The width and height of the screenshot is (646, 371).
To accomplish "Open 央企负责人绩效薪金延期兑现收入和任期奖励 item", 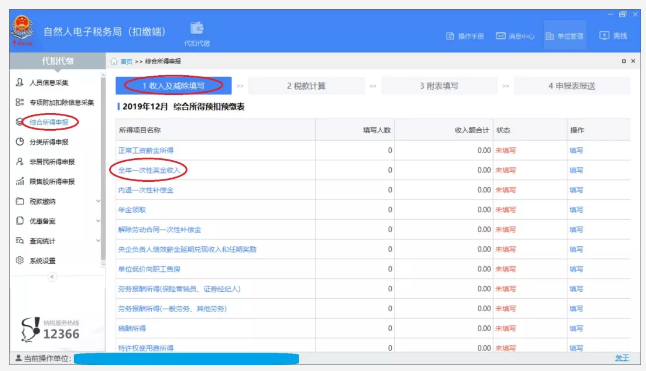I will [187, 249].
